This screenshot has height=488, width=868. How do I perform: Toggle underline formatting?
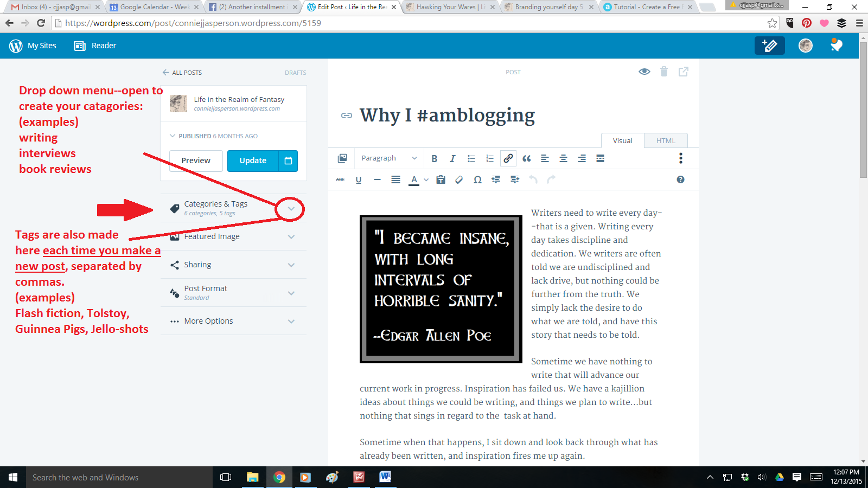(359, 180)
